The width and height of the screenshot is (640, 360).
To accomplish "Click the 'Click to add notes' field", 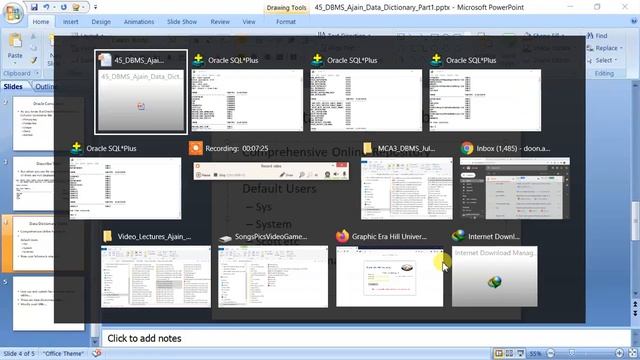I will pyautogui.click(x=366, y=338).
